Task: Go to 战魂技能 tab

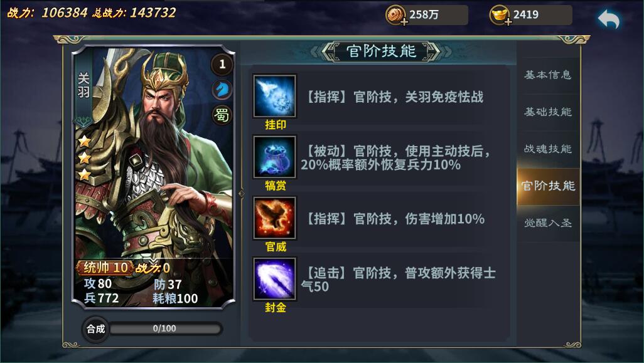Action: [x=548, y=149]
